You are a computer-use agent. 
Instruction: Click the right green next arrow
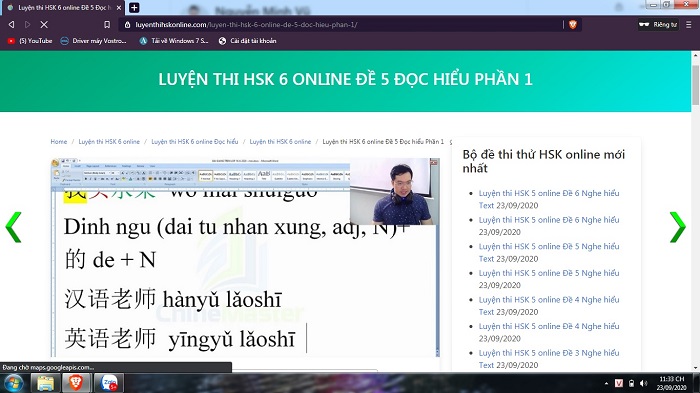677,227
